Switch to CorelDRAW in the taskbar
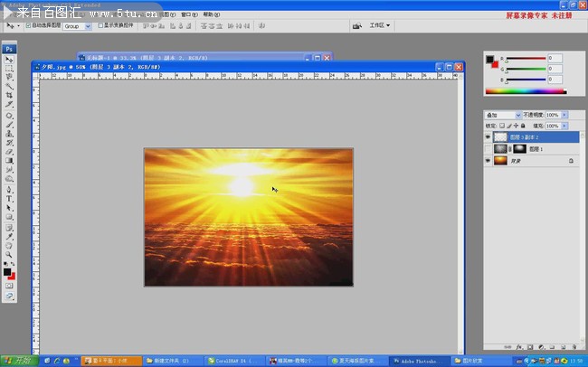 coord(238,361)
